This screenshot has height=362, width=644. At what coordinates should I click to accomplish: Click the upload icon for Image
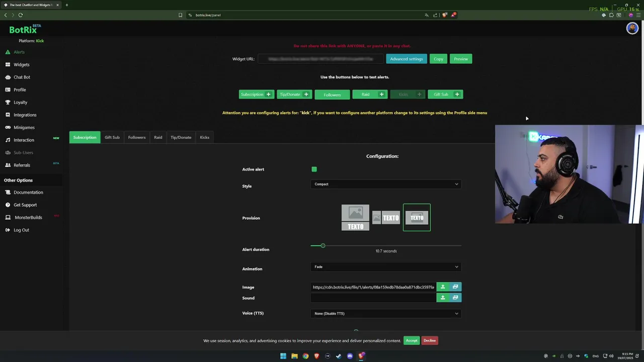tap(443, 287)
